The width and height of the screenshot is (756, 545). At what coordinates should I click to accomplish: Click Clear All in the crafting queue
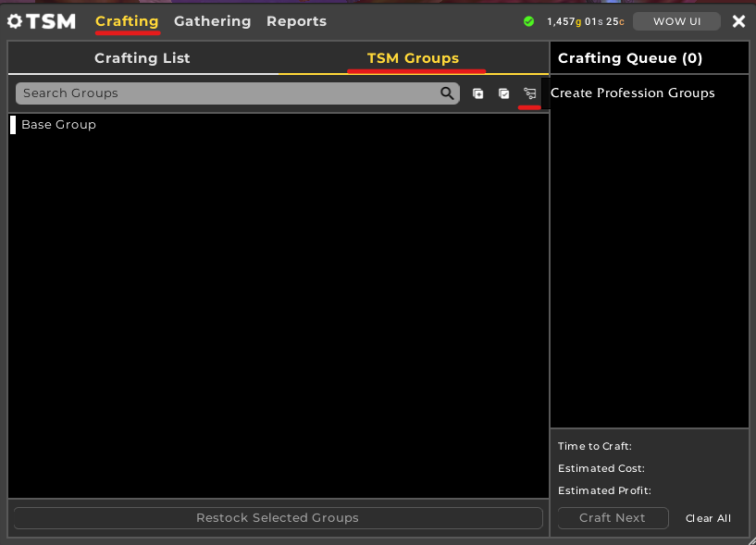click(708, 518)
